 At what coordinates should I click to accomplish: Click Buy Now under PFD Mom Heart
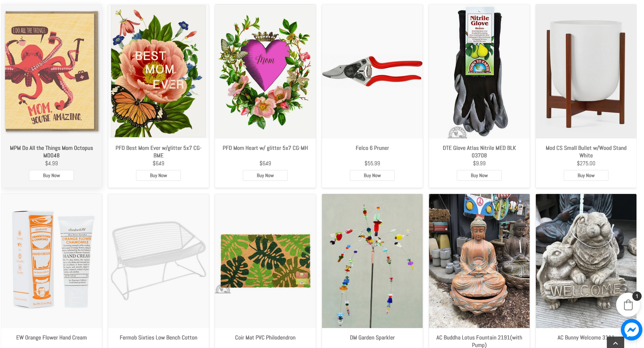point(265,175)
